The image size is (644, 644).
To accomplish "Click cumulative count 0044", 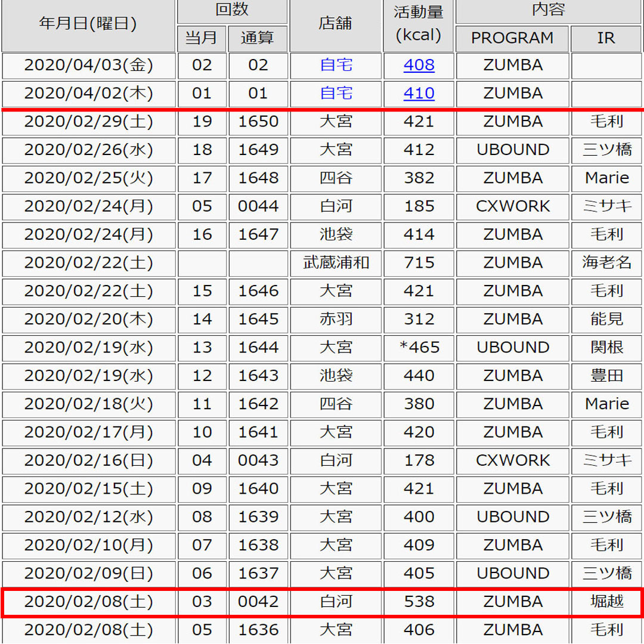I will (258, 206).
